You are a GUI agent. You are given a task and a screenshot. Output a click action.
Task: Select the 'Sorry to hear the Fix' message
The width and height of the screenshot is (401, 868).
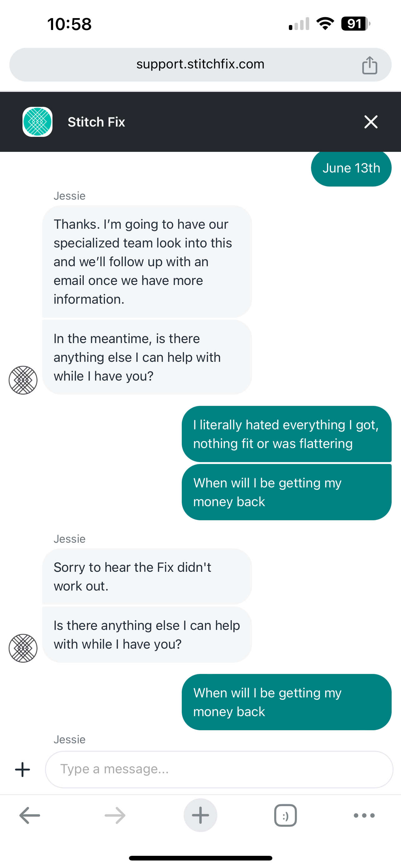[x=147, y=576]
